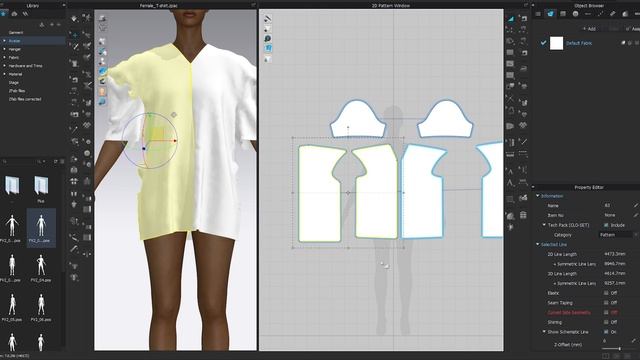Image resolution: width=640 pixels, height=360 pixels.
Task: Enable the Elastic checkbox
Action: click(606, 293)
